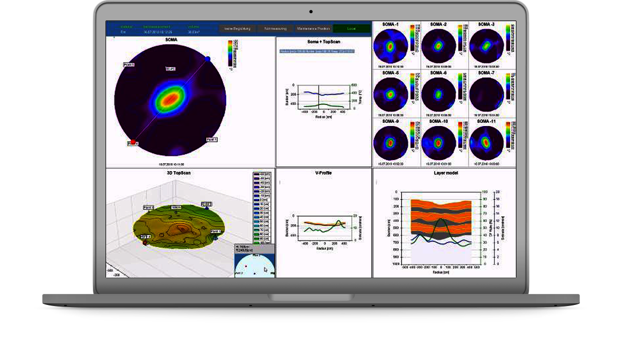The height and width of the screenshot is (337, 644).
Task: Click the blue endpoint marker on SOMA map
Action: click(207, 59)
